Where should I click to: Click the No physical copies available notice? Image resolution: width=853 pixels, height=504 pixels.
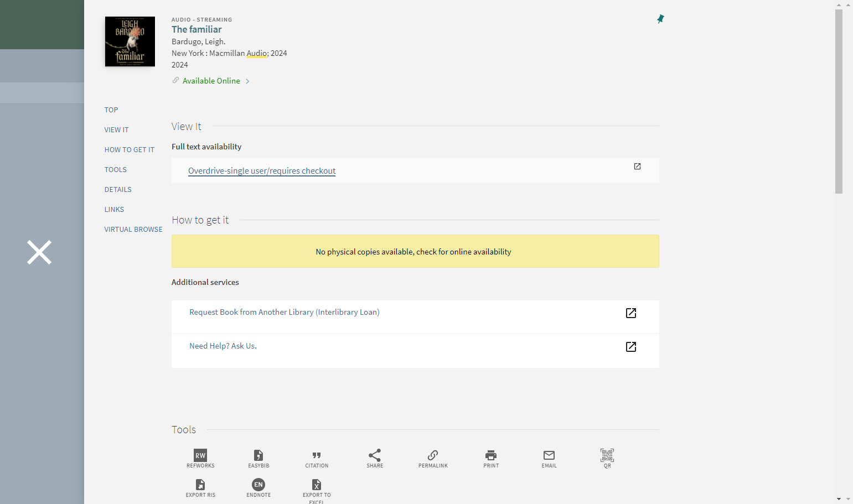click(x=415, y=251)
